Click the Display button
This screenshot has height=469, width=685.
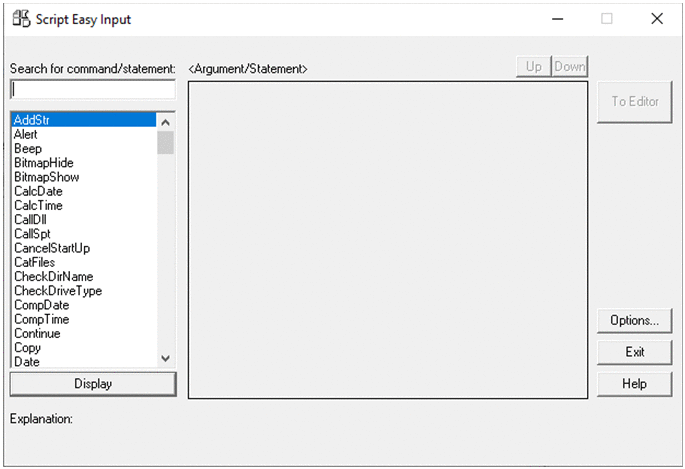[x=93, y=384]
